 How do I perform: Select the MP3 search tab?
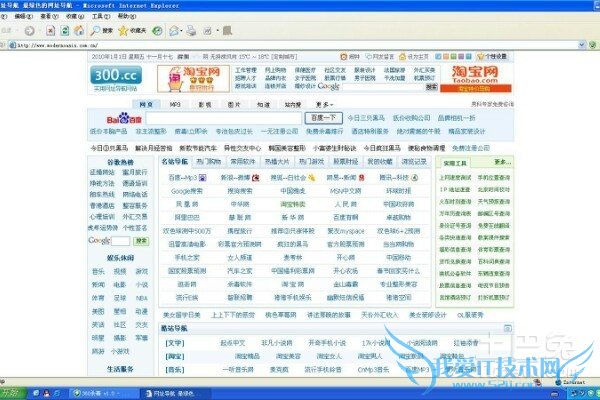coord(175,104)
